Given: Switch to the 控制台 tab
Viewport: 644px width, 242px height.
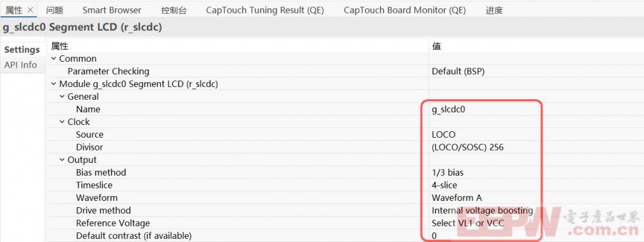Looking at the screenshot, I should [174, 10].
